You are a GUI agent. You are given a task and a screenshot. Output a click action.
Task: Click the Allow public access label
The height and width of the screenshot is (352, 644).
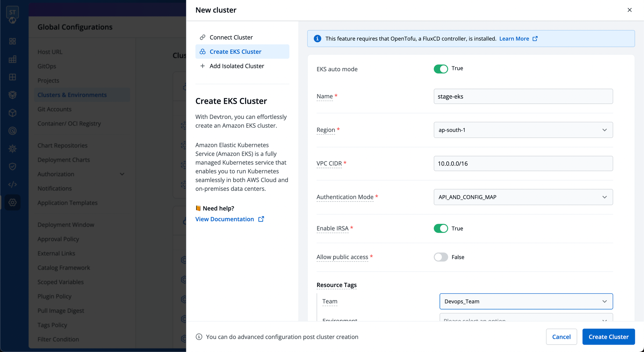[342, 257]
